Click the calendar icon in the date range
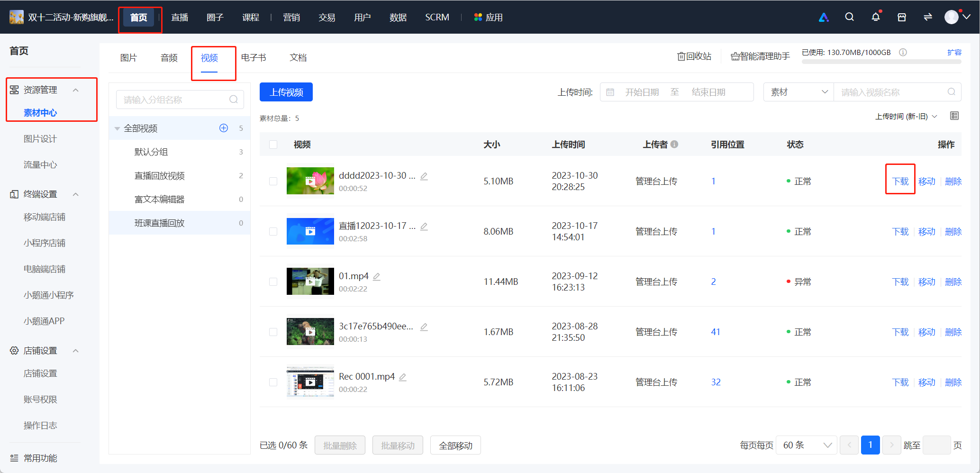 (x=610, y=92)
